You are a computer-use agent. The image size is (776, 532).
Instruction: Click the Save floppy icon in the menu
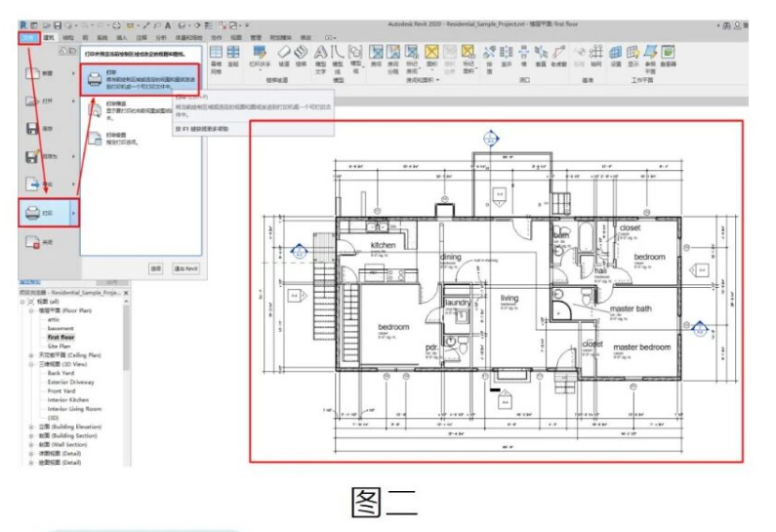pyautogui.click(x=32, y=129)
